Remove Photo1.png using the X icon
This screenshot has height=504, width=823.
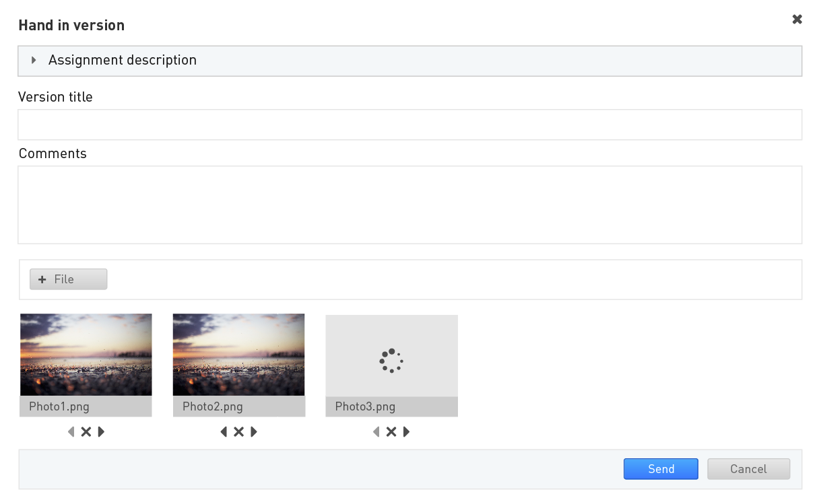pyautogui.click(x=86, y=432)
